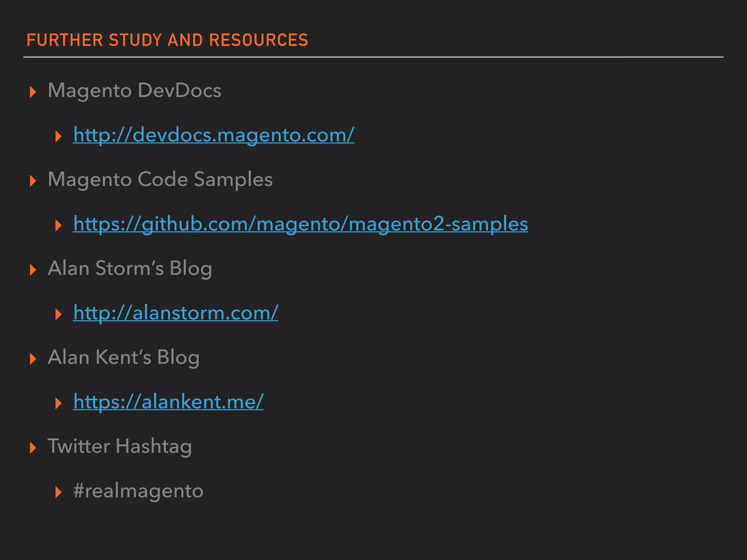Open the devdocs.magento.com link
This screenshot has width=747, height=560.
click(213, 135)
